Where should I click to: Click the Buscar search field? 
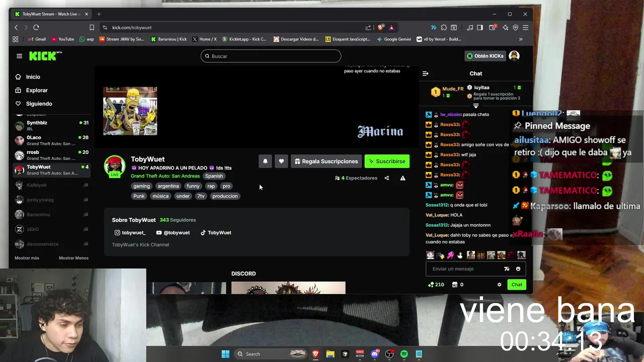[271, 56]
